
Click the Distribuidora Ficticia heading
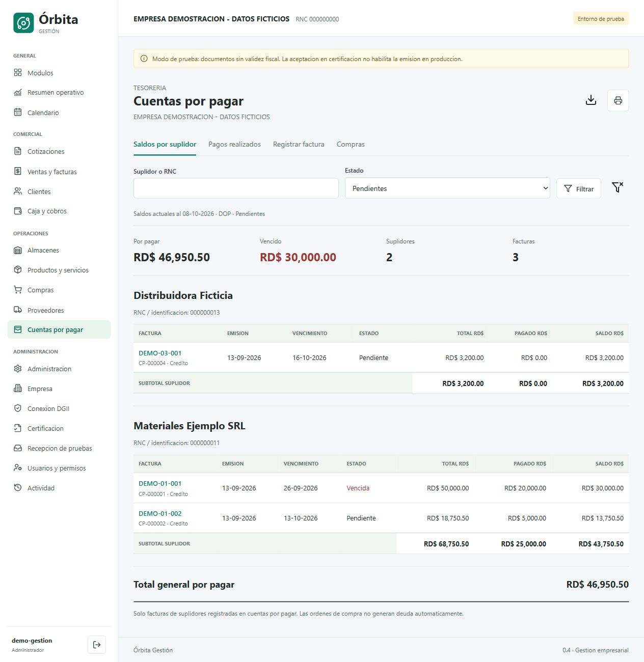(183, 295)
